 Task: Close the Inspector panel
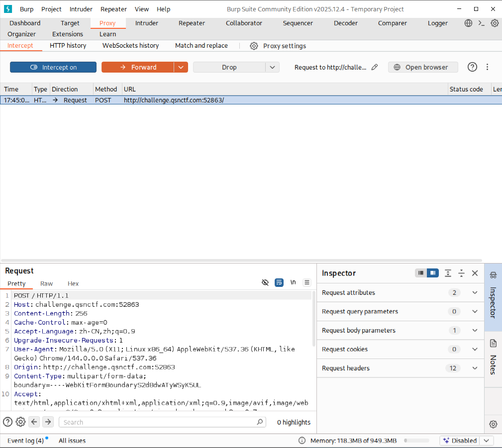[x=475, y=273]
